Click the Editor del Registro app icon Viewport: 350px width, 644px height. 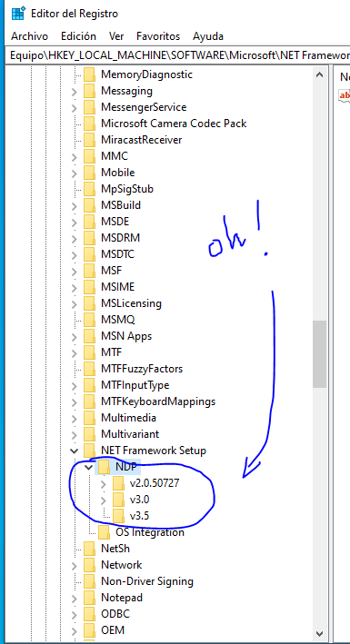18,14
